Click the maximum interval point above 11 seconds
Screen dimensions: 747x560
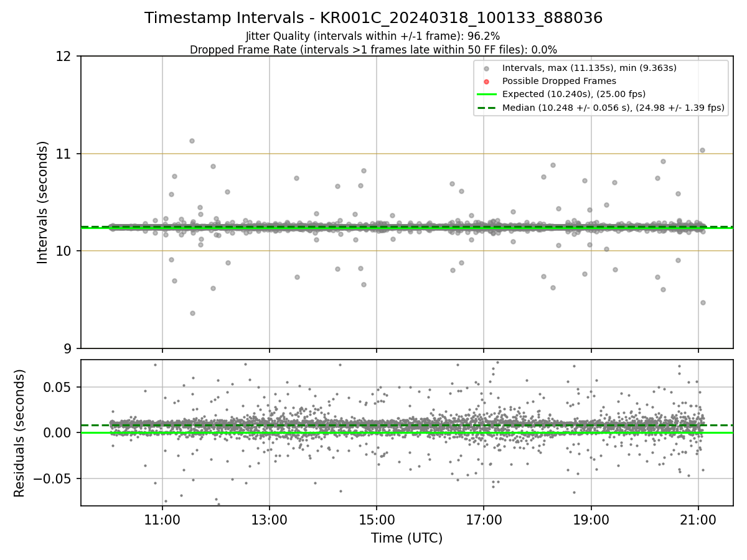[x=192, y=141]
